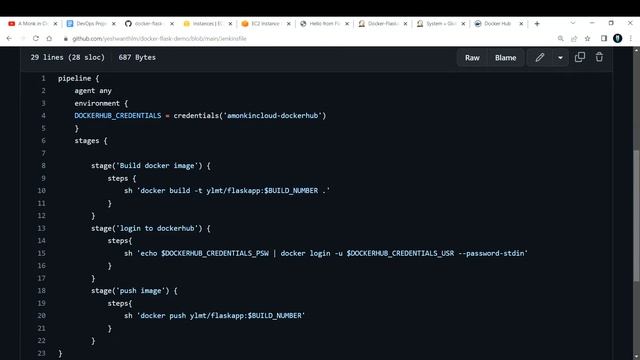This screenshot has height=360, width=640.
Task: Click the 'docker build -t' command line
Action: (227, 191)
